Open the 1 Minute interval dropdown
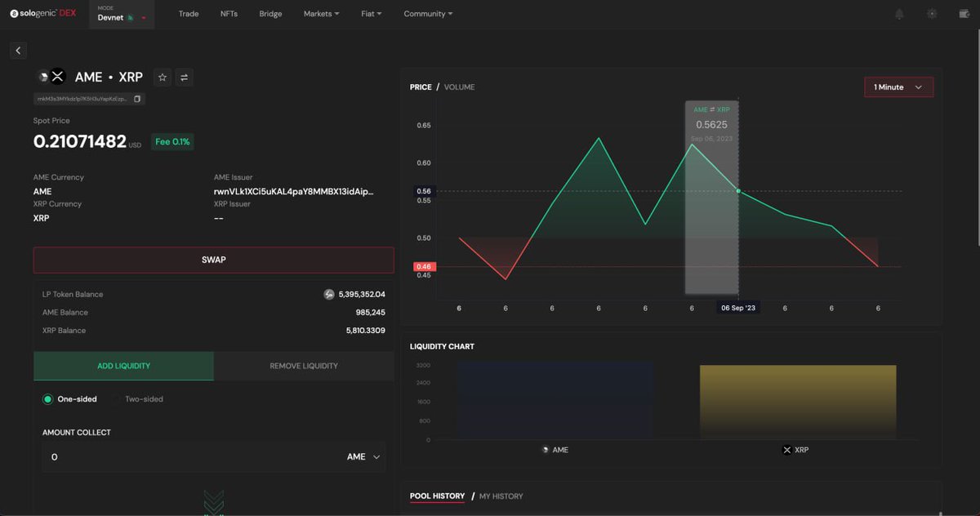Screen dimensions: 980x516 pyautogui.click(x=898, y=87)
